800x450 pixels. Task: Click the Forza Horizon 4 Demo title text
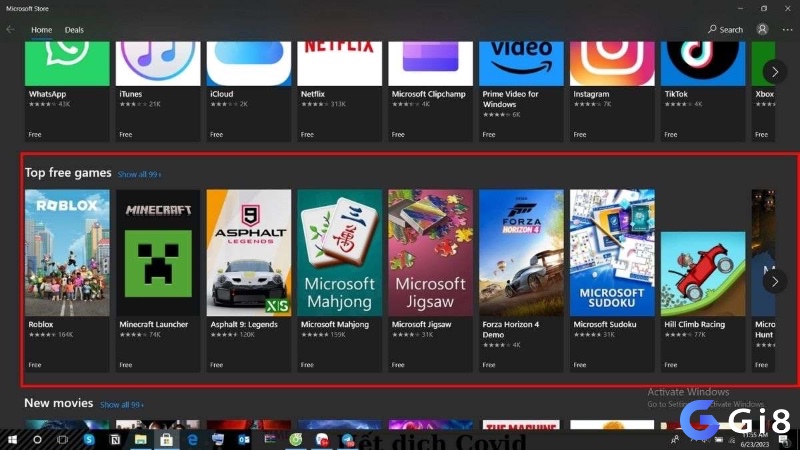point(511,330)
